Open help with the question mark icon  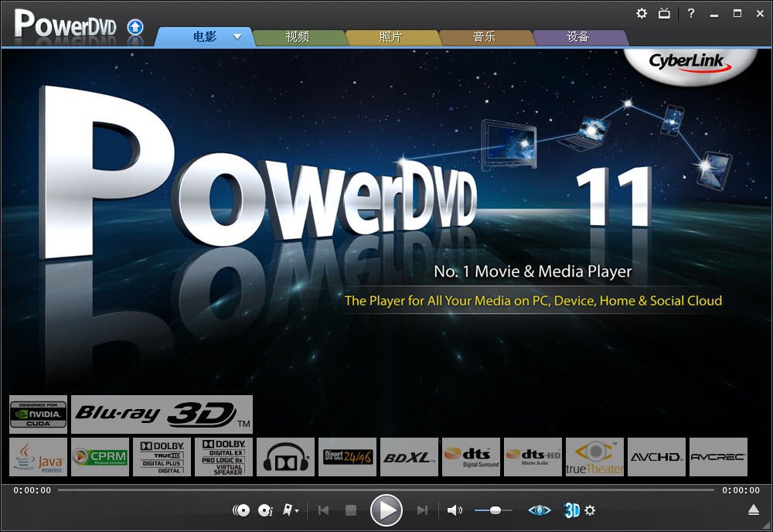pyautogui.click(x=691, y=13)
